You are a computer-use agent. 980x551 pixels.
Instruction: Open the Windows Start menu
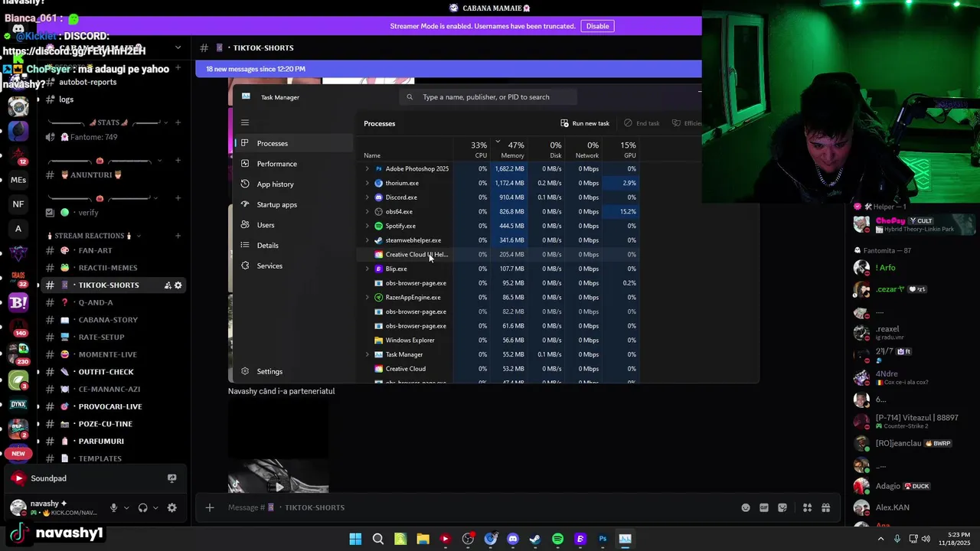coord(355,539)
